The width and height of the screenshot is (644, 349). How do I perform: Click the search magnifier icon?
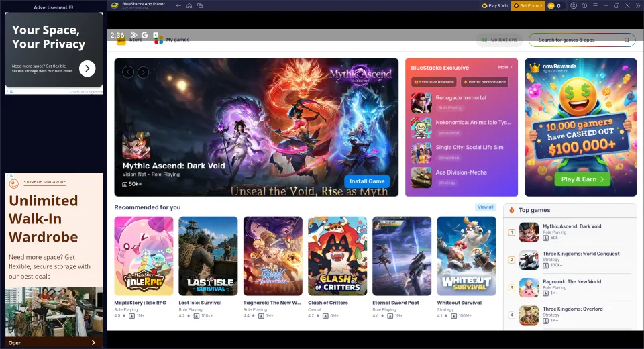[x=627, y=40]
